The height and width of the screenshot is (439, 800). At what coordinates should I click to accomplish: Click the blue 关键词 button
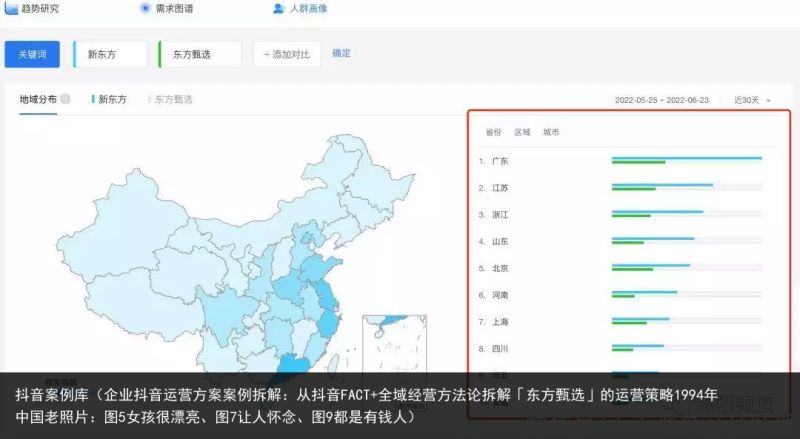[x=32, y=54]
